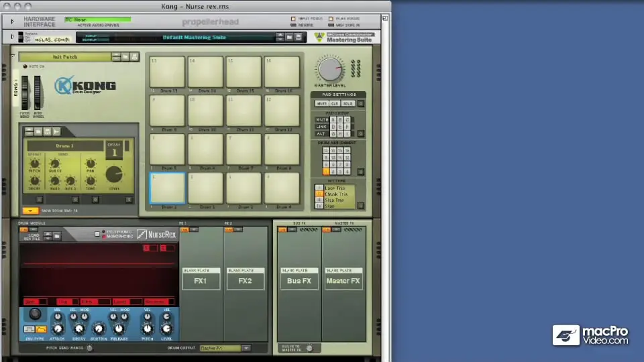This screenshot has height=362, width=644.
Task: Click the NurseRex module logo
Action: (x=157, y=235)
